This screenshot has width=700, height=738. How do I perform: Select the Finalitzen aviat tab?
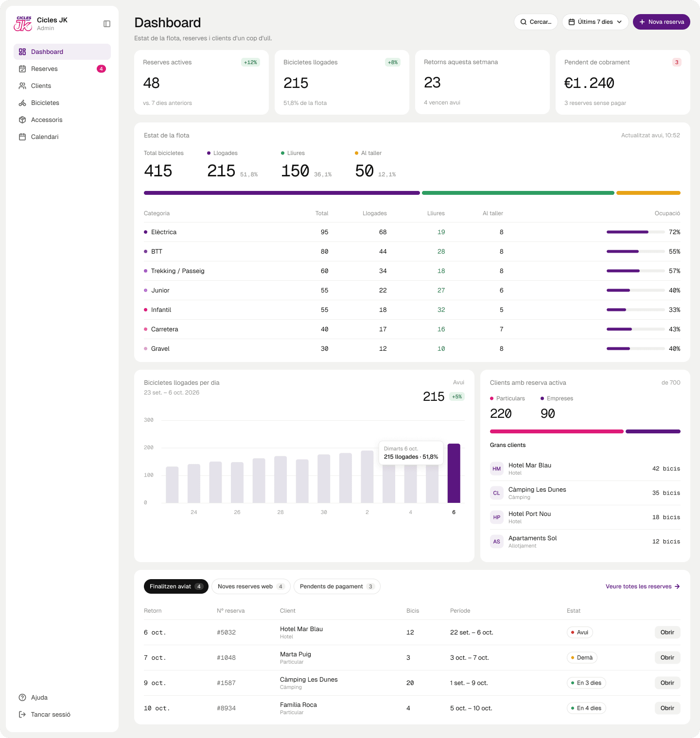[176, 586]
